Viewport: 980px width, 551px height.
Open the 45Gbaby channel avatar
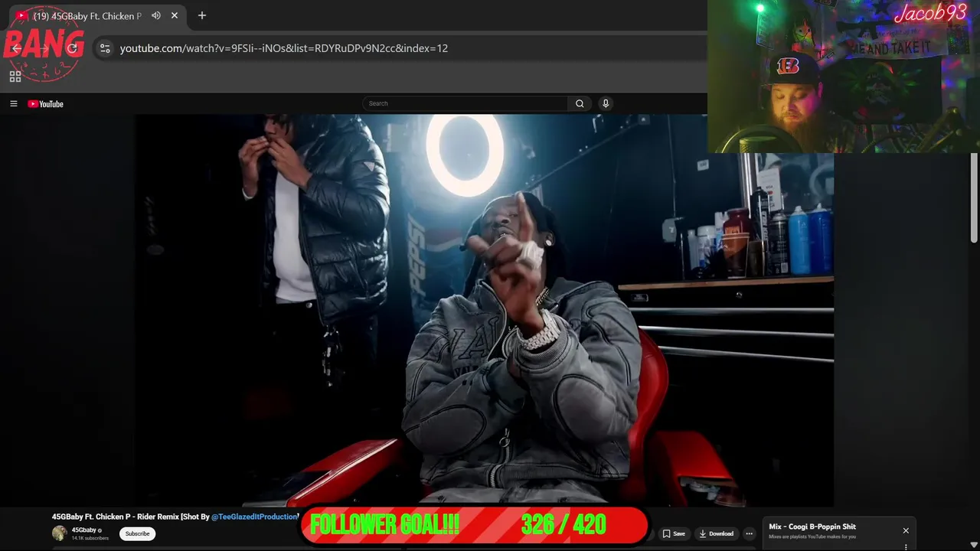click(x=60, y=533)
